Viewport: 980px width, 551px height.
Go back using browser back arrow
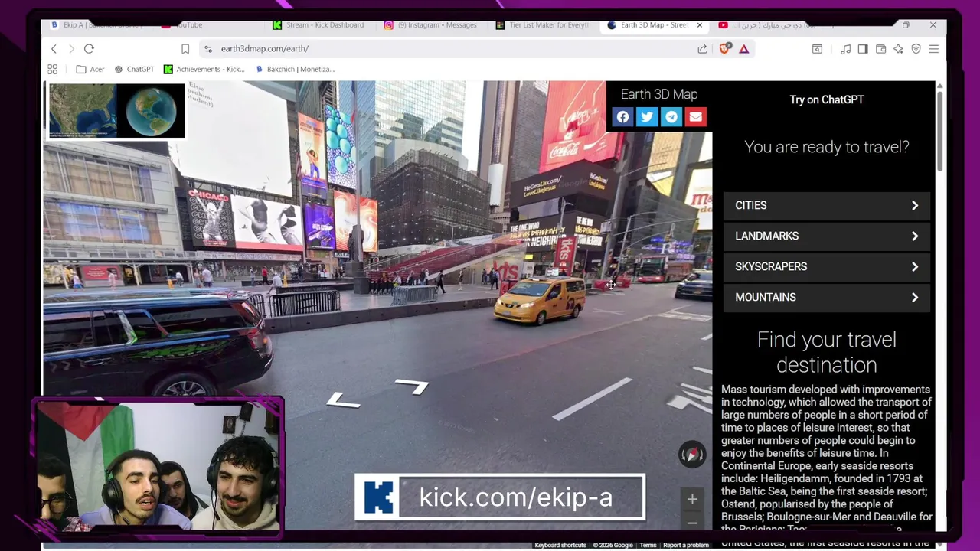[x=54, y=49]
